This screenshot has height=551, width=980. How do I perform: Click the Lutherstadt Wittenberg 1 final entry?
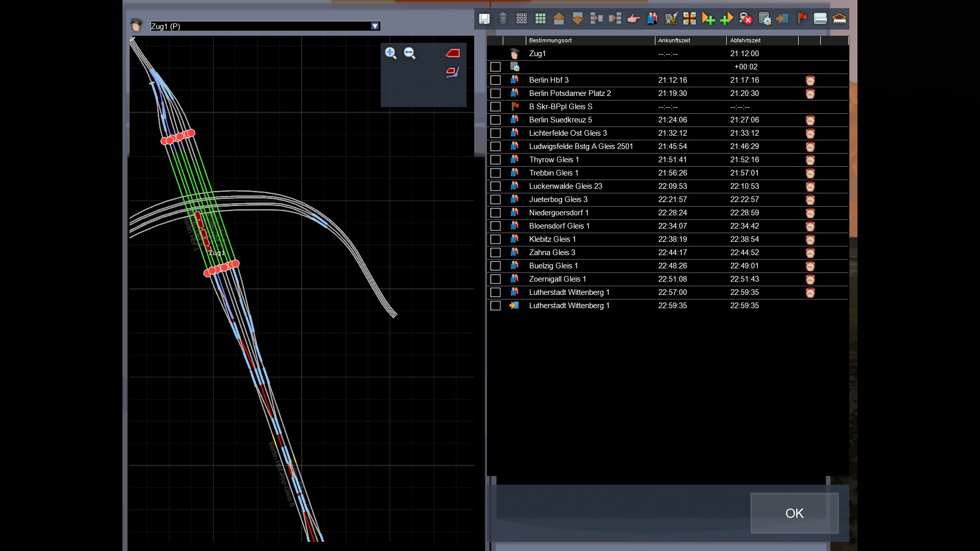[x=569, y=306]
